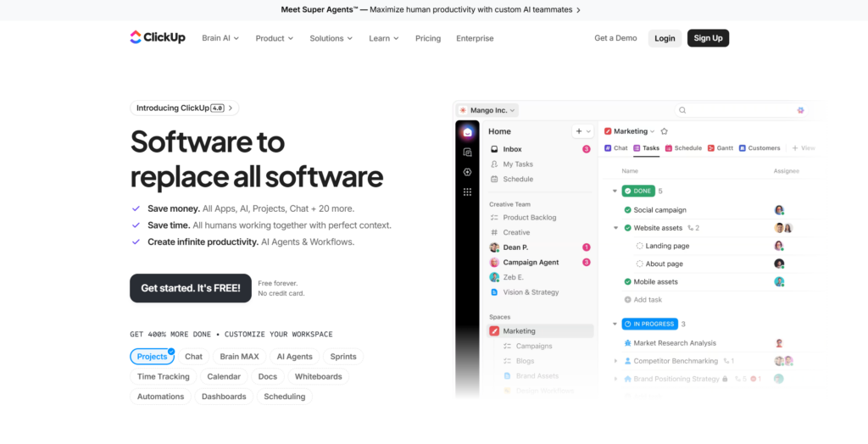Click the mockup search field

tap(742, 110)
